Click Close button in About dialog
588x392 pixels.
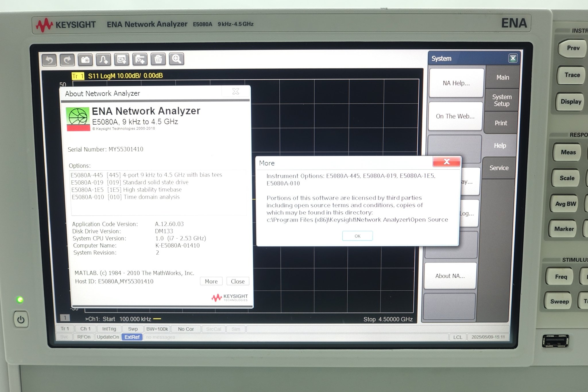pos(238,281)
